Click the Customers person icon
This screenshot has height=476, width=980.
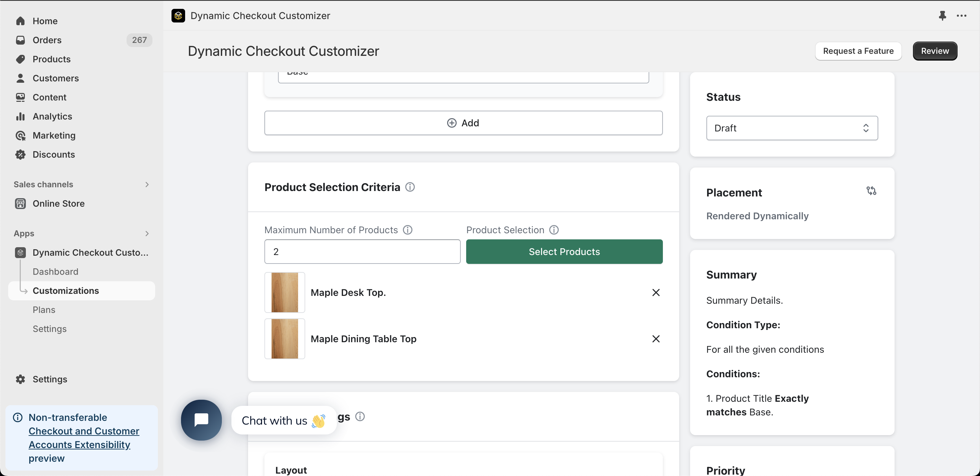[20, 78]
